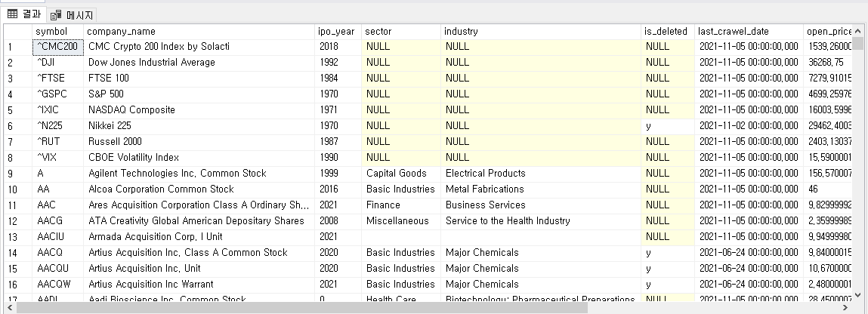868x314 pixels.
Task: Select the is_deleted column header
Action: (668, 32)
